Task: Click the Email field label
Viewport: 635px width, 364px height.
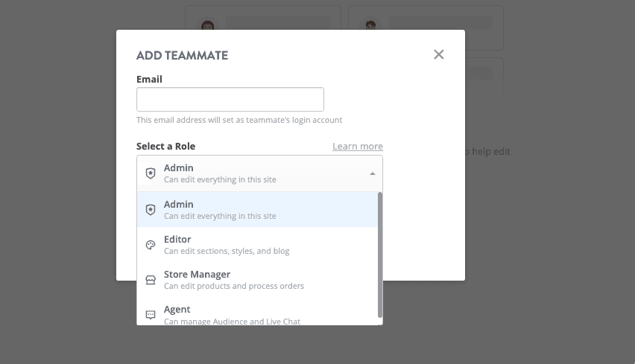Action: tap(149, 79)
